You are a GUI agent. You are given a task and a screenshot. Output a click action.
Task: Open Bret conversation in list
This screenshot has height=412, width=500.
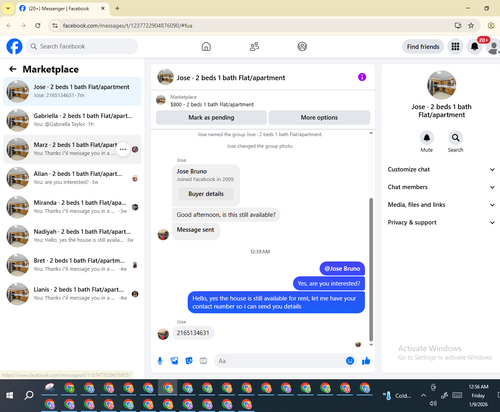72,265
